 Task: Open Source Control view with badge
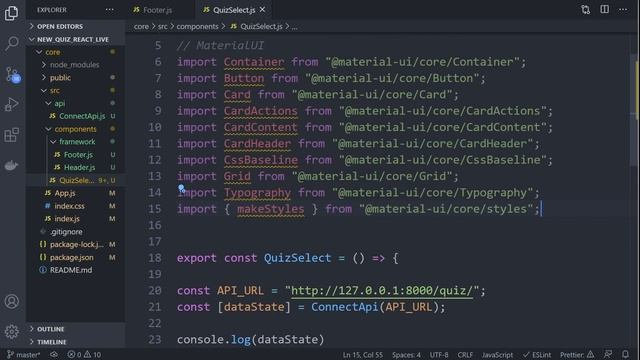coord(13,75)
